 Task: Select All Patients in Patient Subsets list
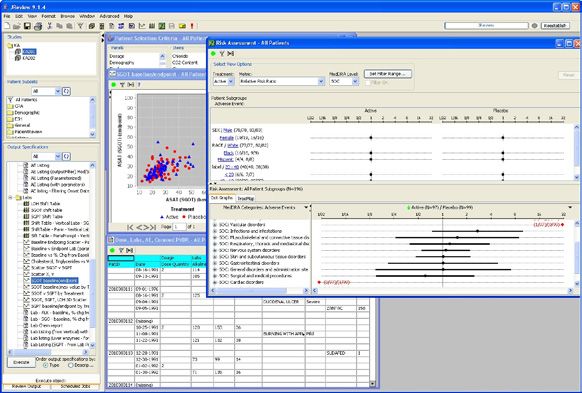tap(26, 100)
